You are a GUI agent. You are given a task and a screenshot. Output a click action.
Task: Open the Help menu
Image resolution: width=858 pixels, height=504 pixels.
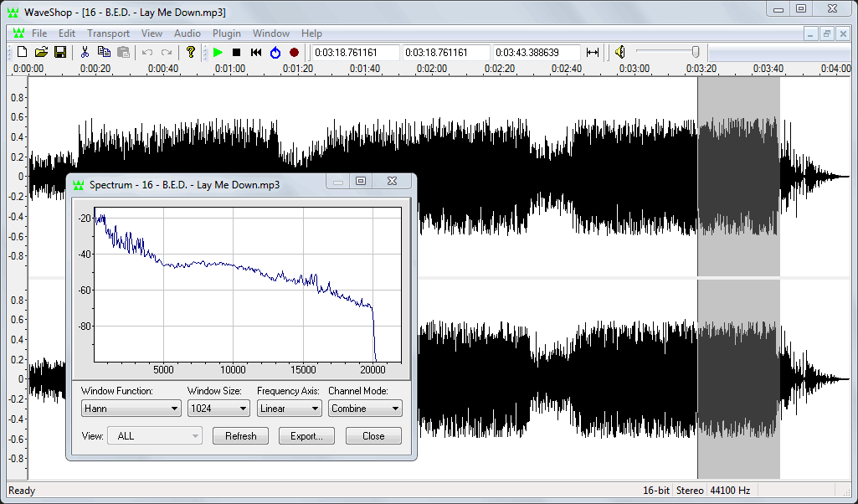[311, 33]
